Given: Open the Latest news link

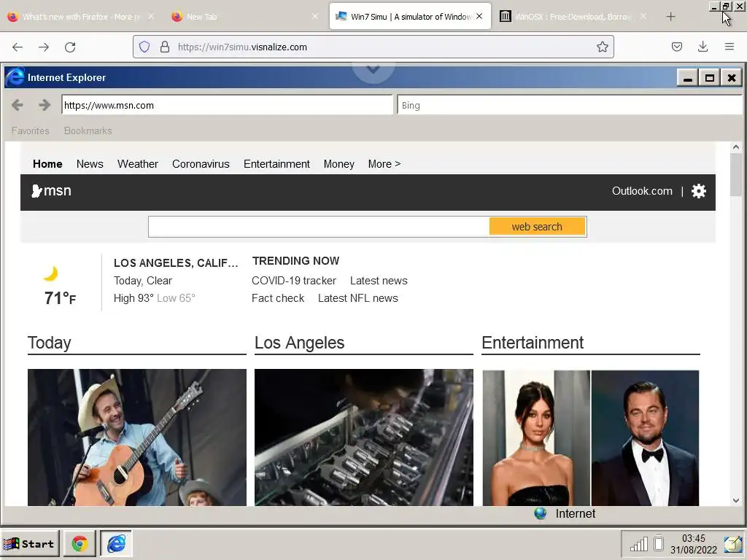Looking at the screenshot, I should (379, 281).
